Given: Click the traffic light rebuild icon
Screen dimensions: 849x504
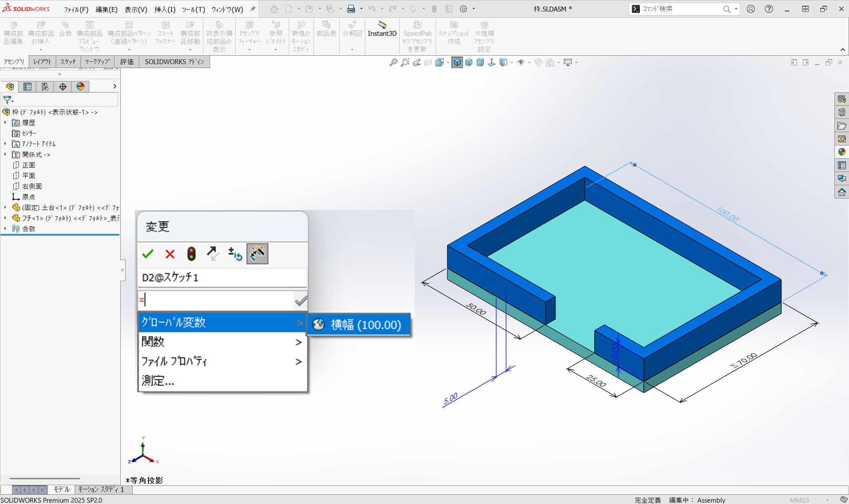Looking at the screenshot, I should click(191, 254).
